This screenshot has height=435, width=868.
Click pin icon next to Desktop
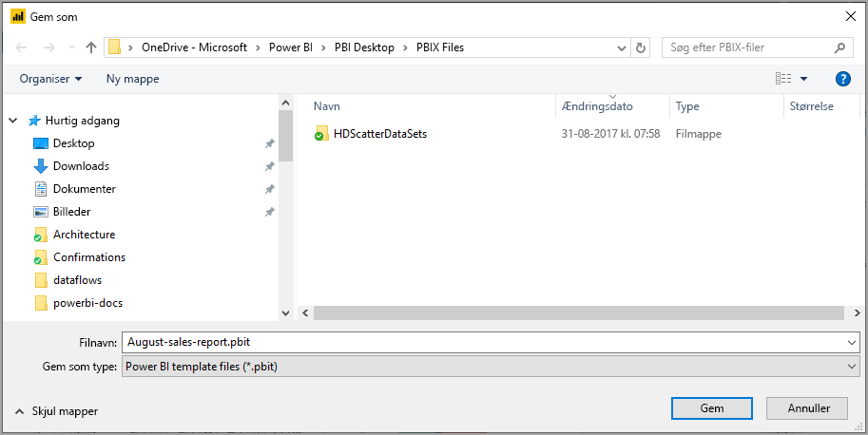click(270, 143)
